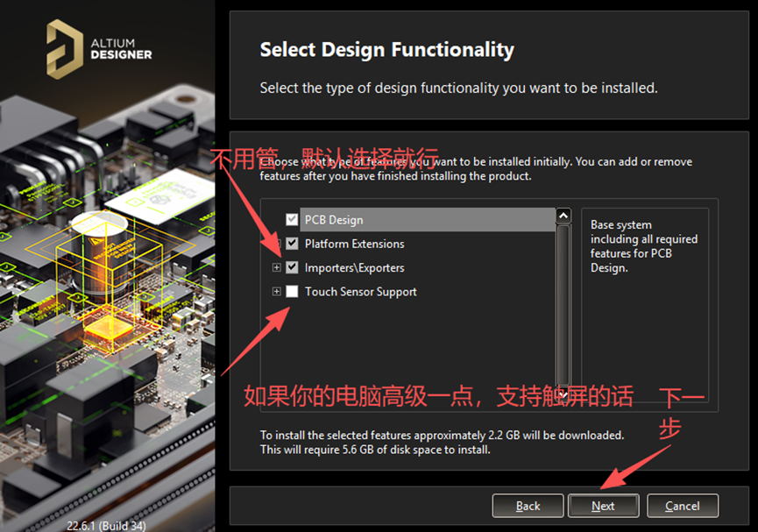Viewport: 758px width, 532px height.
Task: Toggle the Importers\Exporters checkbox
Action: click(292, 267)
